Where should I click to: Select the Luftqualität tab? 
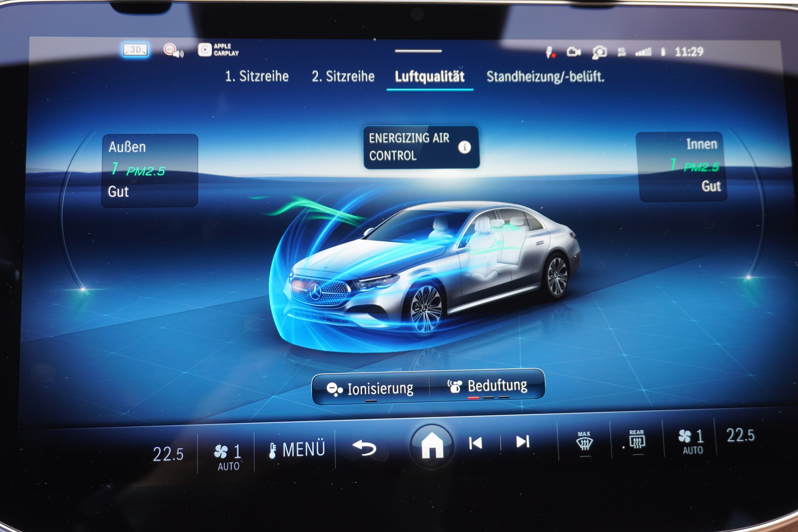click(x=430, y=77)
